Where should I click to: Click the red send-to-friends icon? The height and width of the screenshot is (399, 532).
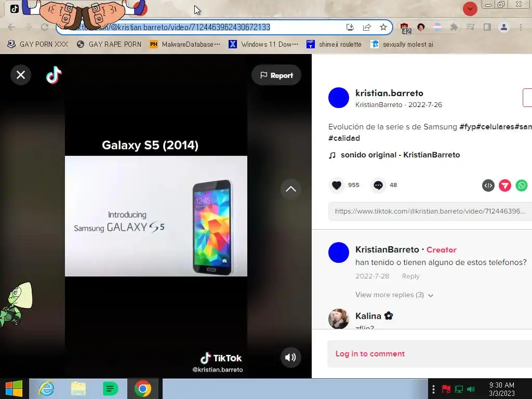pyautogui.click(x=505, y=185)
